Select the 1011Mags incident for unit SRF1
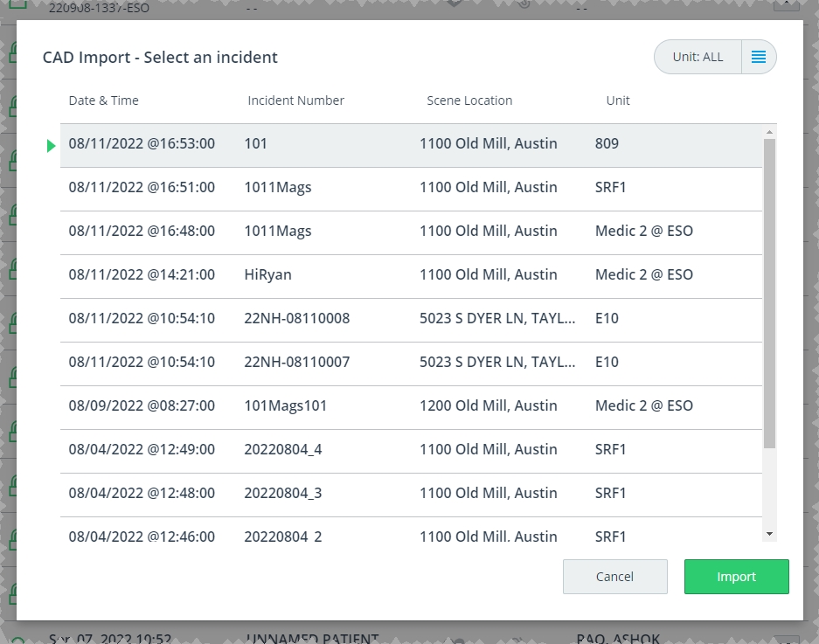Image resolution: width=819 pixels, height=644 pixels. pos(411,188)
